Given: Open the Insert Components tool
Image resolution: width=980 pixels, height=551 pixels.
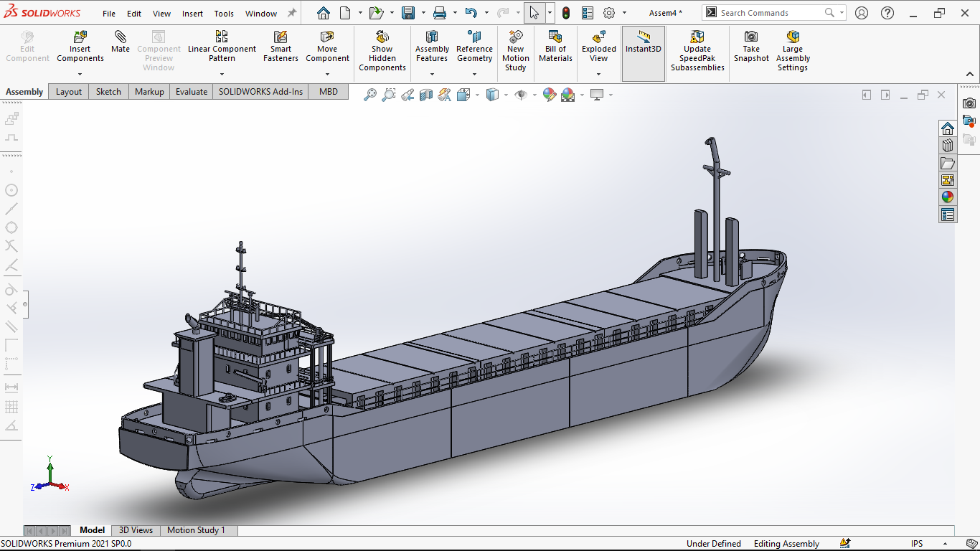Looking at the screenshot, I should (80, 46).
